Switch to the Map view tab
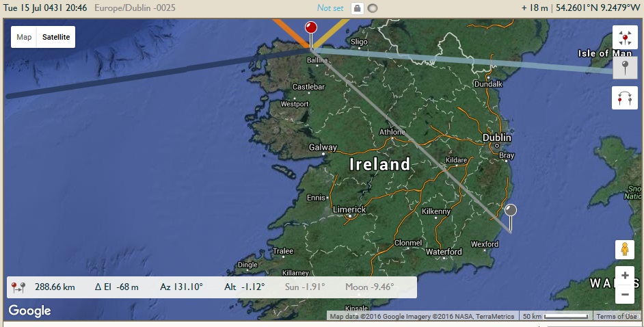644x327 pixels. (24, 37)
